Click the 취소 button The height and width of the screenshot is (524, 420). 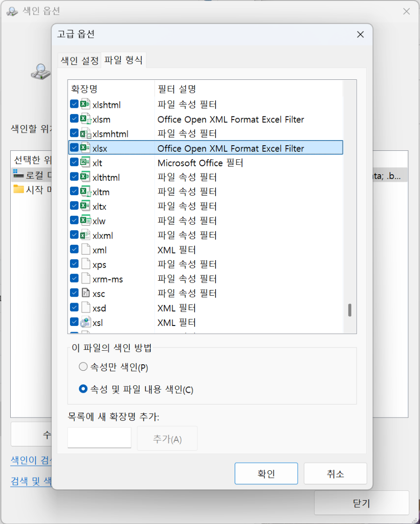335,473
